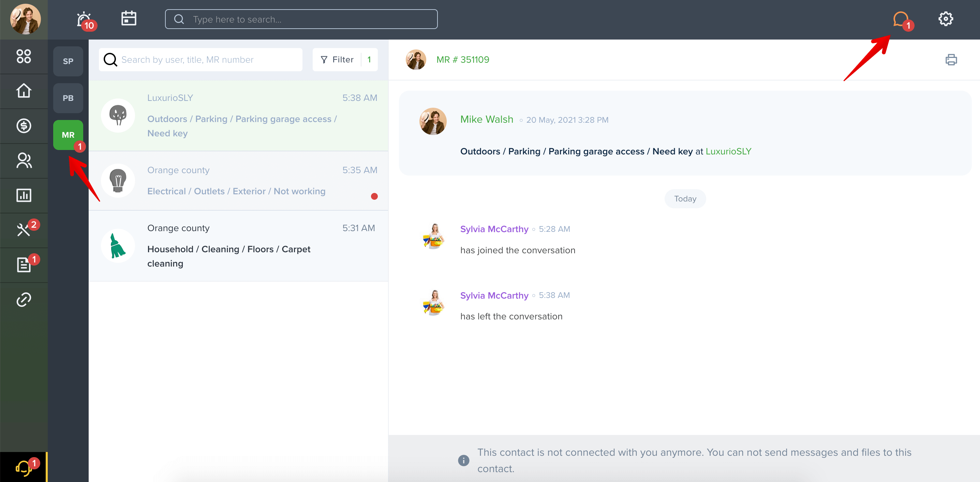Open the people contacts icon in sidebar

click(x=24, y=161)
